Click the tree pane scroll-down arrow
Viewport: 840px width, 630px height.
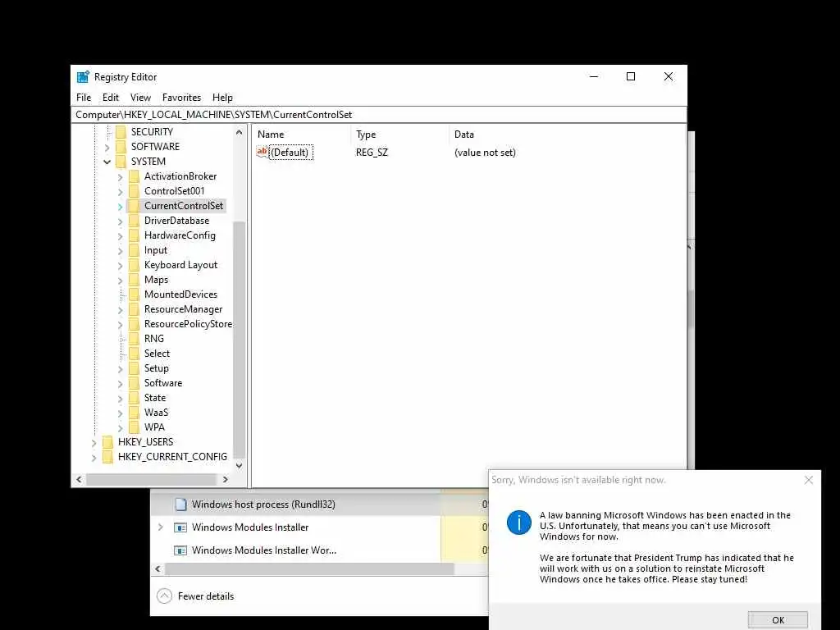pos(239,466)
